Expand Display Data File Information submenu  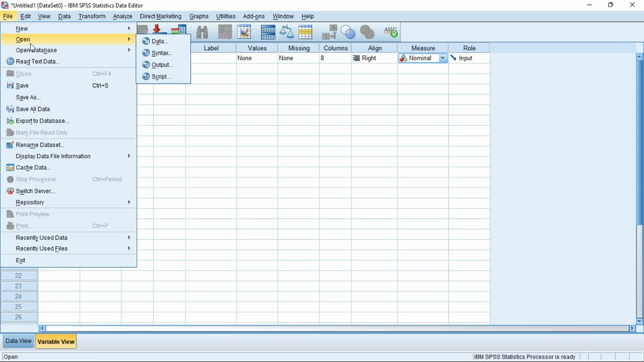[x=69, y=156]
